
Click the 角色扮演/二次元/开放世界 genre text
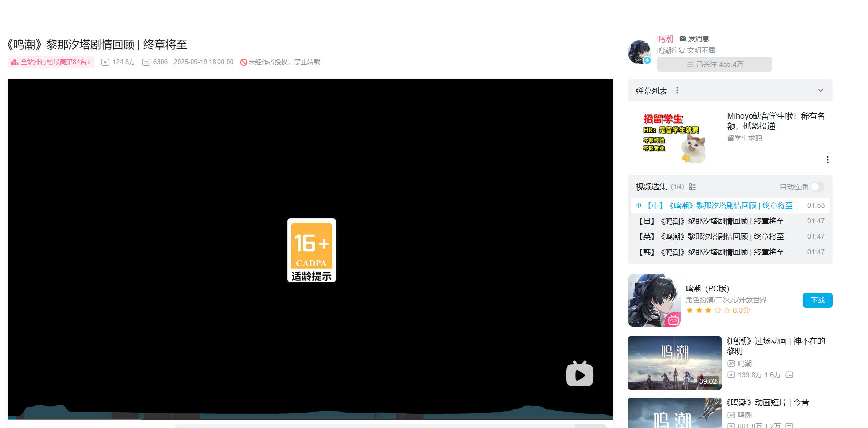point(726,300)
